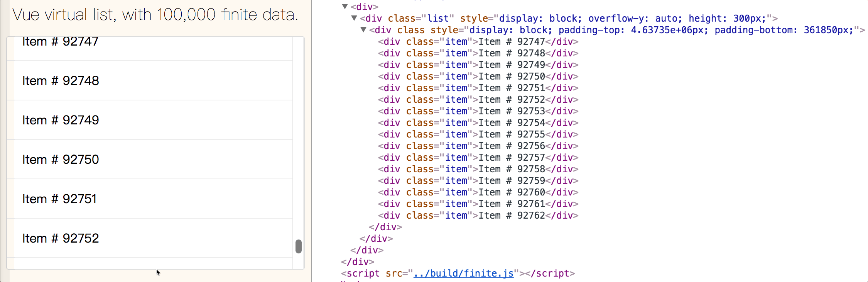The image size is (868, 282).
Task: Select list row Item # 92750
Action: coord(150,160)
